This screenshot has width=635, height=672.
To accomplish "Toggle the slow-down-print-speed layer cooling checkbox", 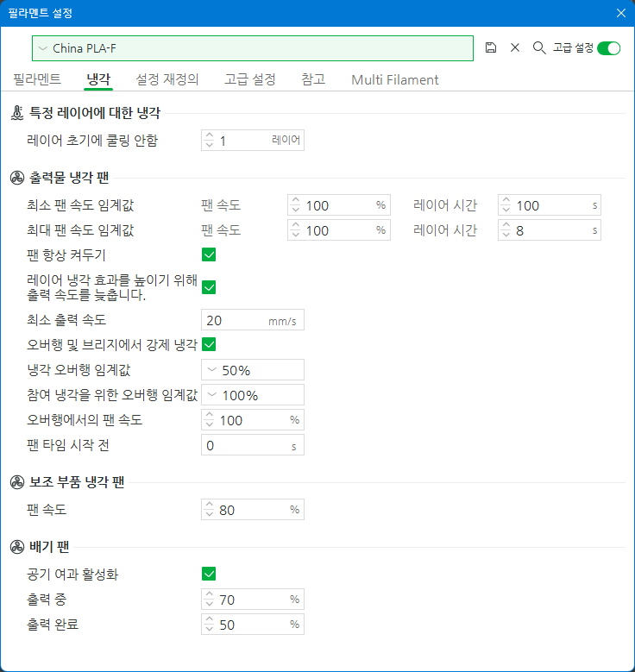I will [x=209, y=287].
